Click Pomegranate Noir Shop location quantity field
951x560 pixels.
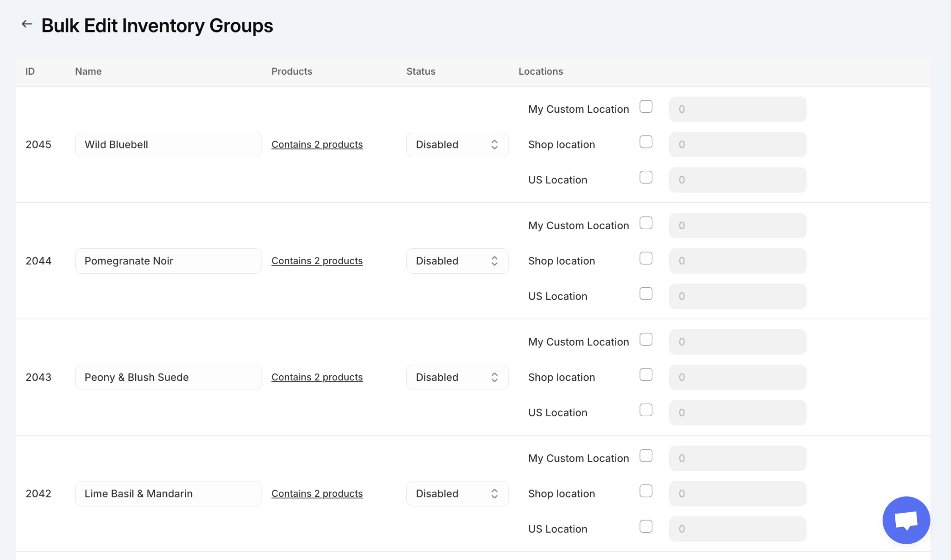coord(738,261)
